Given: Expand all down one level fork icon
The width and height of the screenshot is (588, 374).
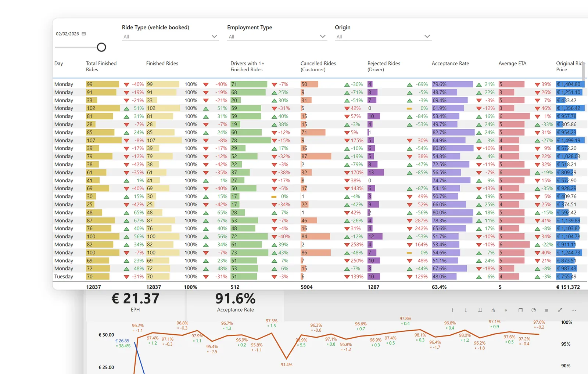Looking at the screenshot, I should 493,310.
